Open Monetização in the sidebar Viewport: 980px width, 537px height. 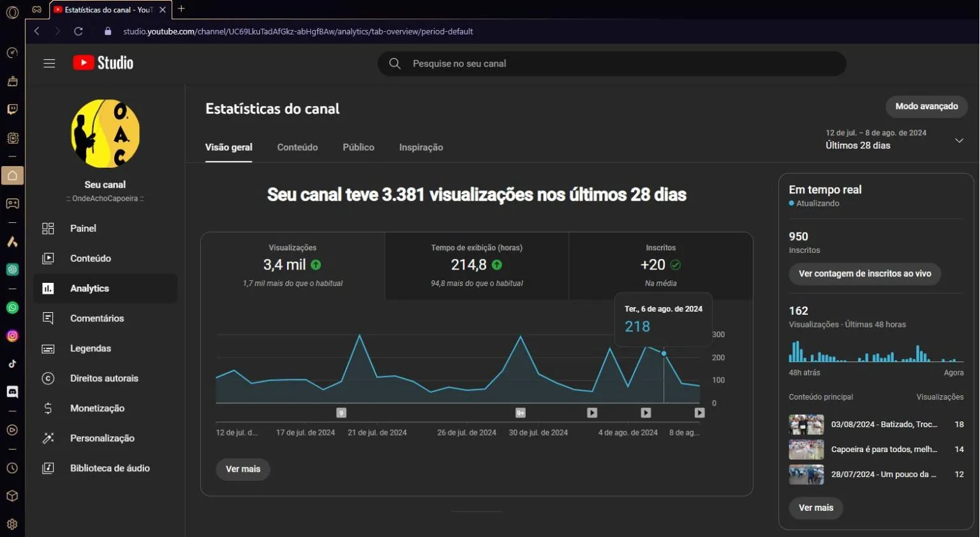point(97,409)
